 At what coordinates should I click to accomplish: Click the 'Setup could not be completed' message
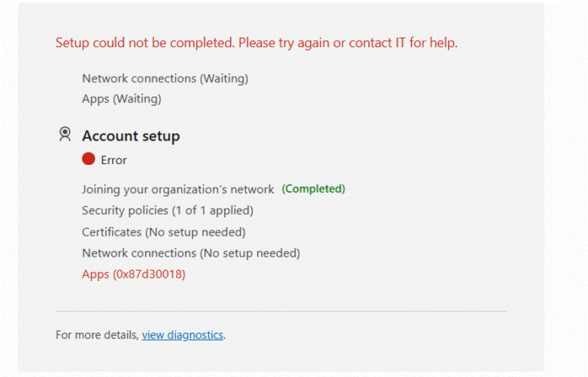(x=256, y=43)
